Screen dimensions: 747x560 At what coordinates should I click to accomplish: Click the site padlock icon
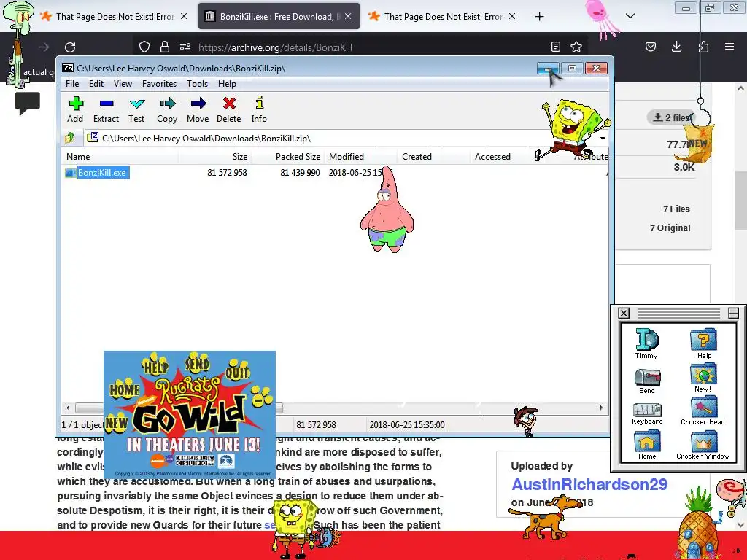(165, 47)
